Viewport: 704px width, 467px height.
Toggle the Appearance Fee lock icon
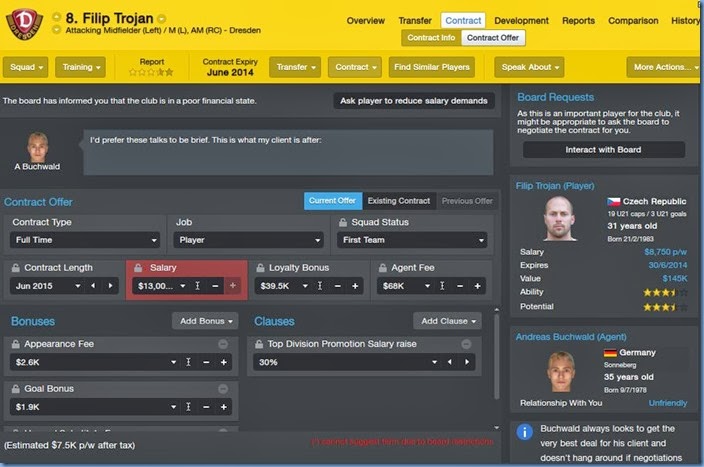point(16,344)
